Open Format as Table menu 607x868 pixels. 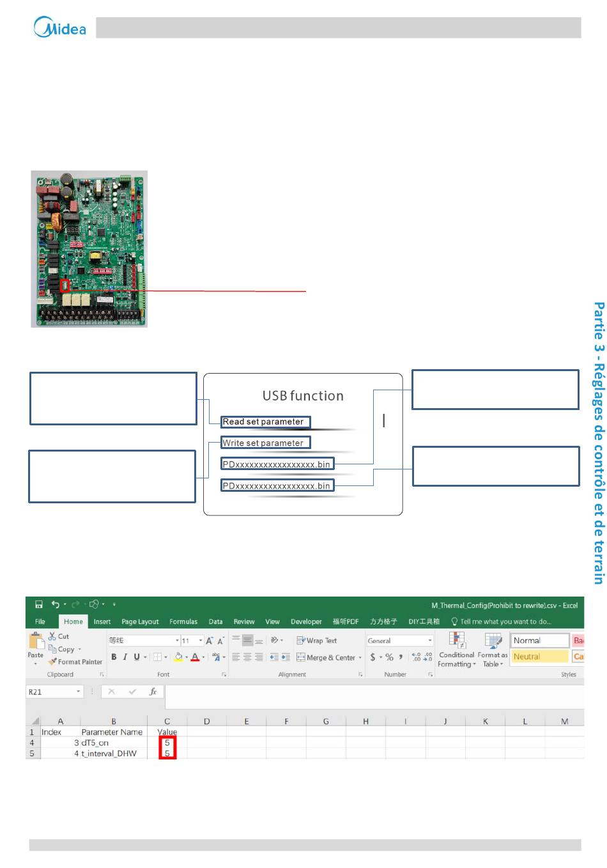pyautogui.click(x=493, y=650)
